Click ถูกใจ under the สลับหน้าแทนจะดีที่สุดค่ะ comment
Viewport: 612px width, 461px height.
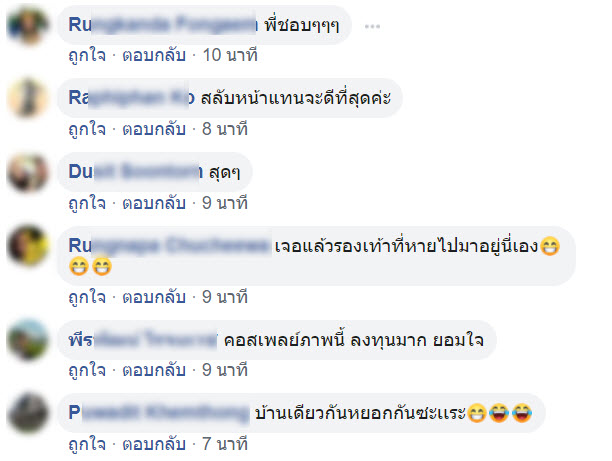coord(87,129)
